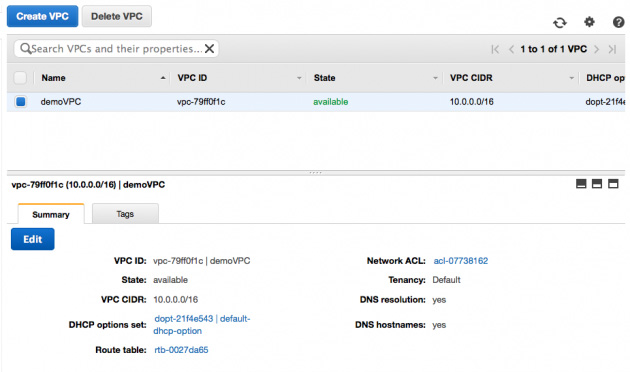Clear the search field with X
The image size is (630, 372).
(209, 49)
